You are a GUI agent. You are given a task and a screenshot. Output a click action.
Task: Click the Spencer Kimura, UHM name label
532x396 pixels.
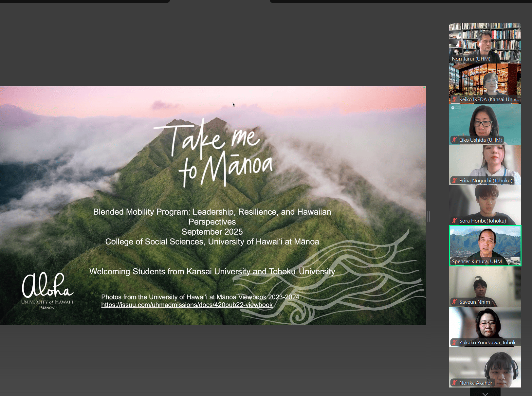(476, 261)
